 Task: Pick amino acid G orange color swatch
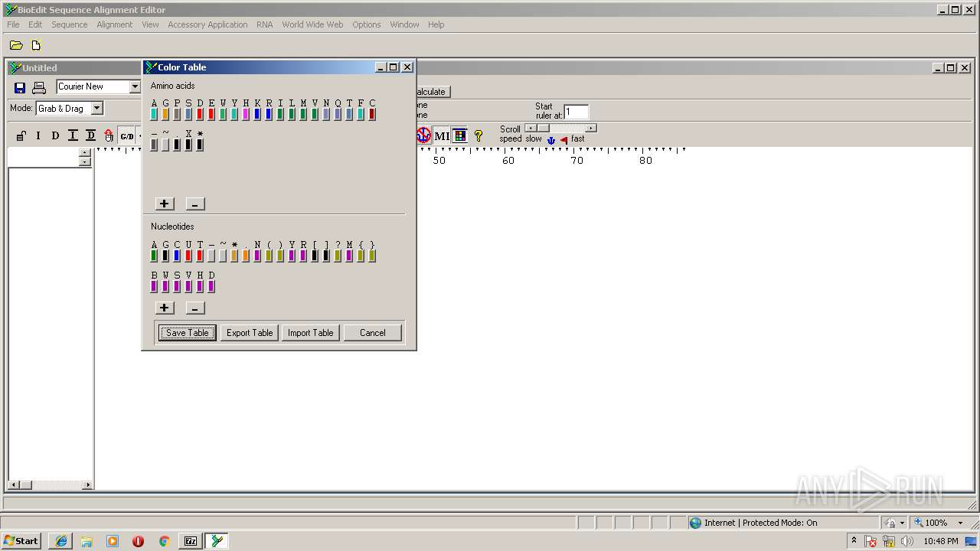point(165,114)
